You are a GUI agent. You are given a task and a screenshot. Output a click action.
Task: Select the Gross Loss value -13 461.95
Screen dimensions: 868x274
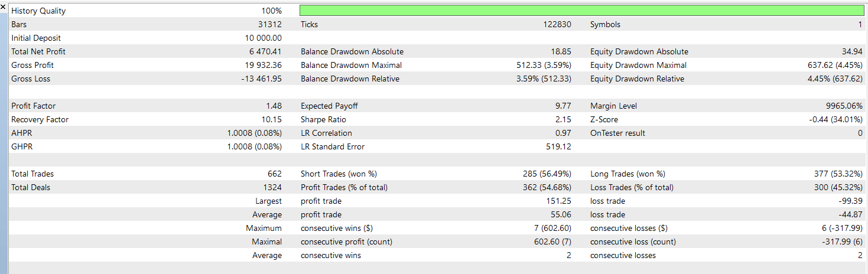[x=261, y=79]
